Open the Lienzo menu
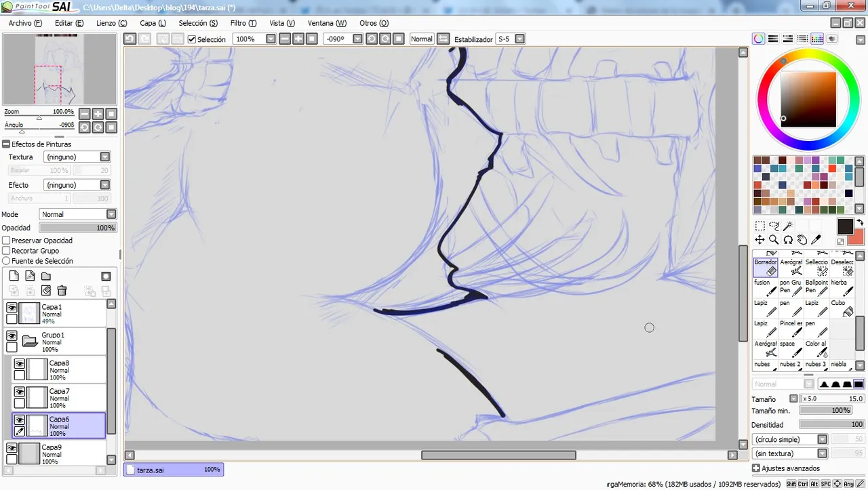Screen dimensions: 868x490 click(x=112, y=23)
